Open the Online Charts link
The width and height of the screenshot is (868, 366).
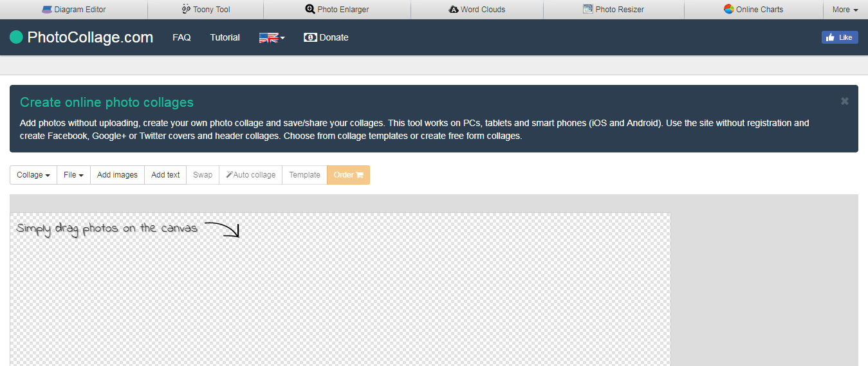click(753, 10)
